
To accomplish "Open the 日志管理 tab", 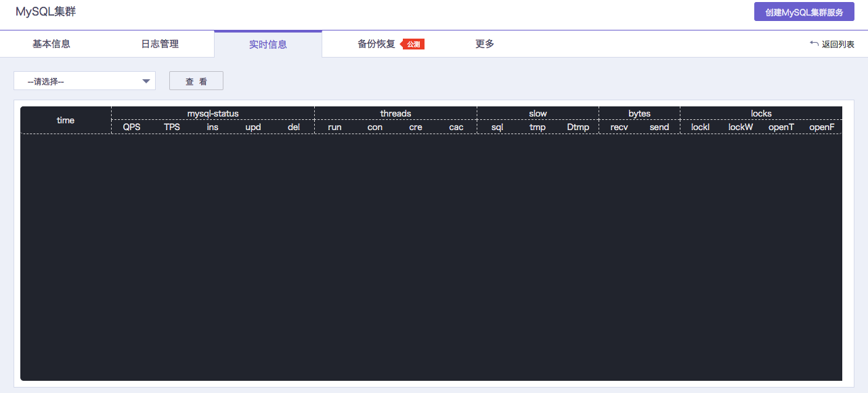I will [x=160, y=44].
